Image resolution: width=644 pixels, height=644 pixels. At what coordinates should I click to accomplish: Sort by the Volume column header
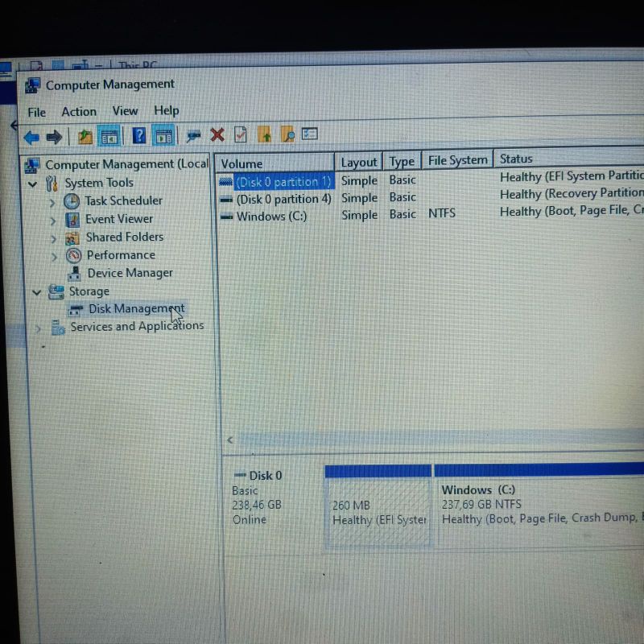275,163
